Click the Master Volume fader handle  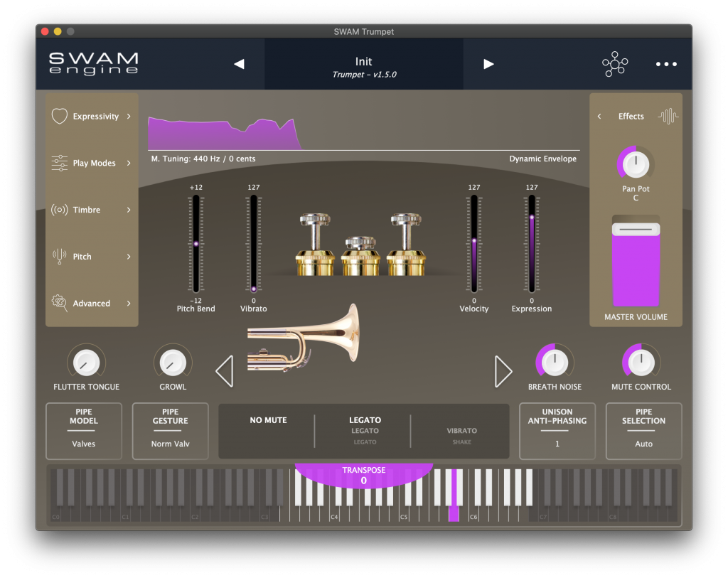(x=636, y=230)
